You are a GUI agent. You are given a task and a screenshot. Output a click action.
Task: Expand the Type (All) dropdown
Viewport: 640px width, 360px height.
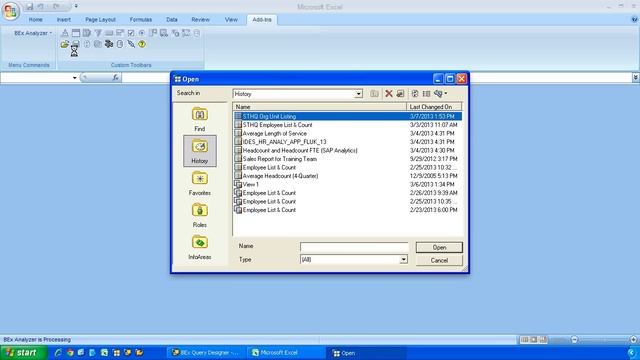(x=403, y=259)
